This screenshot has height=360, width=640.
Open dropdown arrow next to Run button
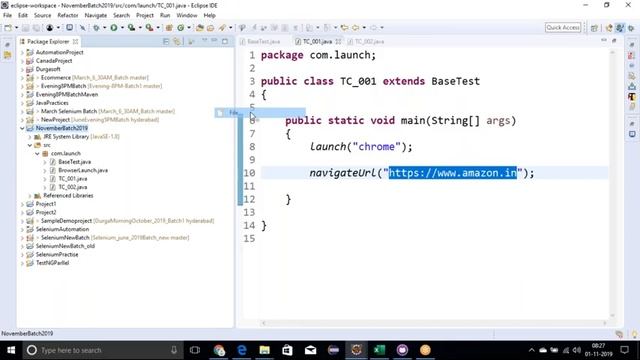tap(122, 28)
